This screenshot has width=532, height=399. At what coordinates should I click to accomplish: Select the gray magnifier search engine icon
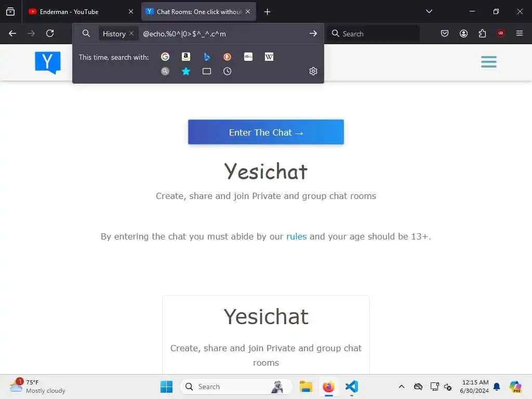click(165, 71)
